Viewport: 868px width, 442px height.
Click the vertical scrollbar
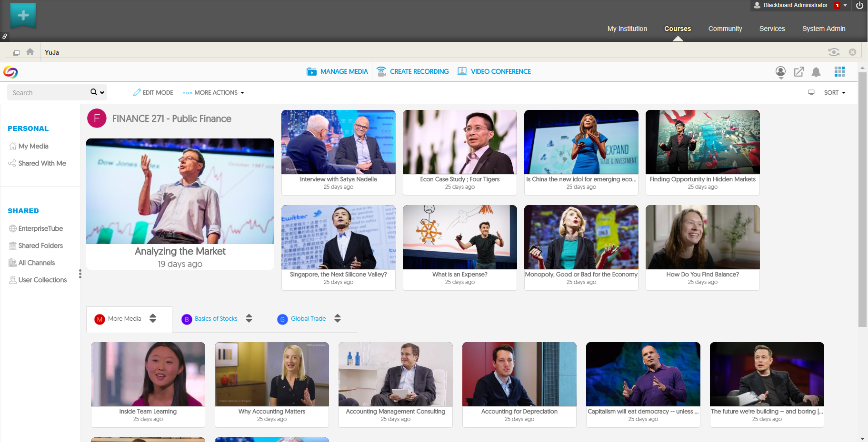pyautogui.click(x=862, y=200)
